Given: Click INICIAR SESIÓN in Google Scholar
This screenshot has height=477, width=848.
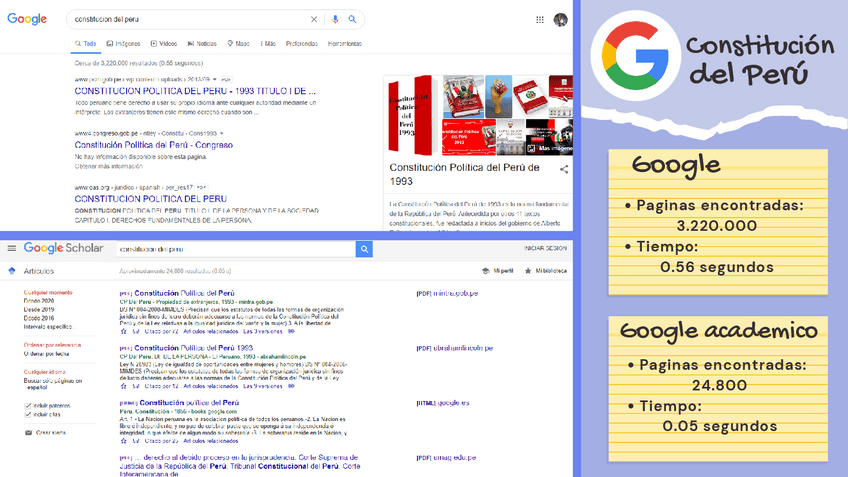Looking at the screenshot, I should (545, 248).
